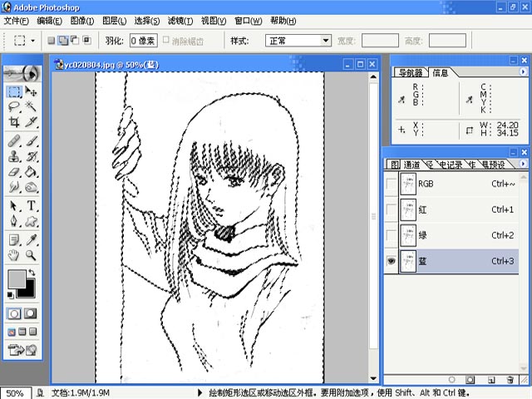The image size is (532, 399).
Task: Toggle visibility of the RGB channel
Action: [x=391, y=184]
